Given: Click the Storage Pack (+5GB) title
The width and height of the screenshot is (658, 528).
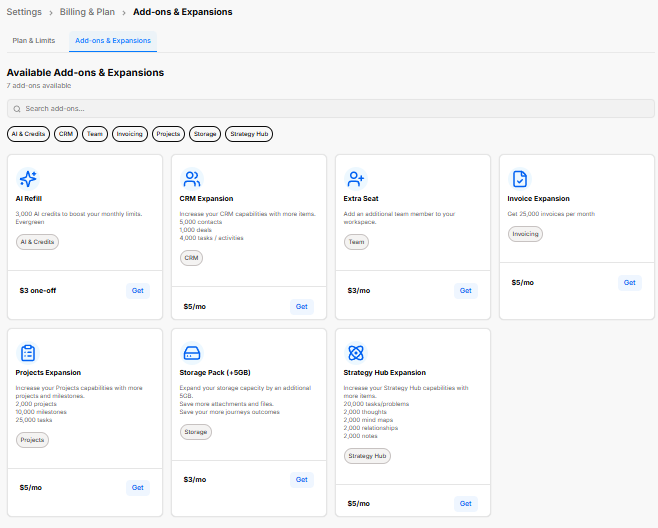Looking at the screenshot, I should click(x=215, y=373).
